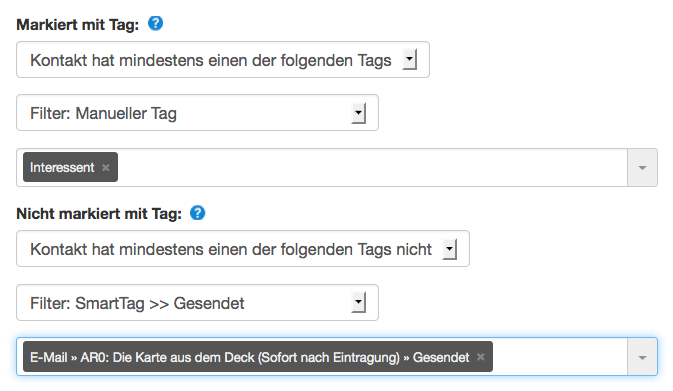Open the 'Kontakt hat mindestens einen der folgenden Tags nicht' dropdown
Screen dimensions: 673x391
[x=243, y=249]
